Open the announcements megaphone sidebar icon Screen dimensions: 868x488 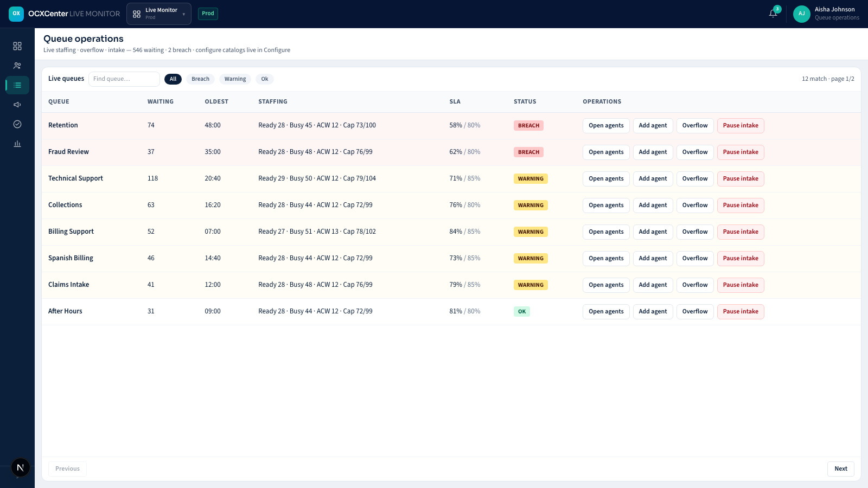(17, 105)
